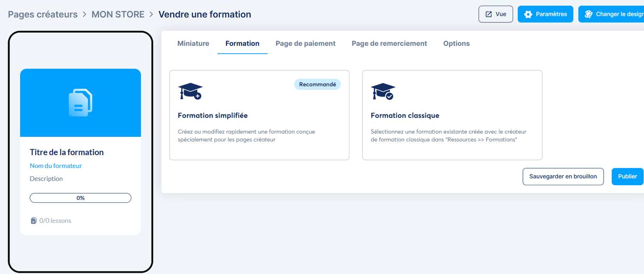Click Nom du formateur link in preview
Image resolution: width=644 pixels, height=274 pixels.
[56, 166]
